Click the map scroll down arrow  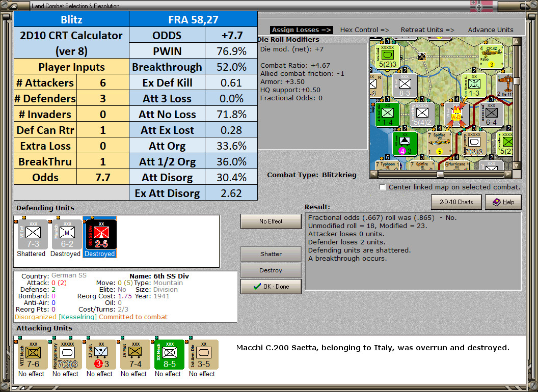point(517,165)
